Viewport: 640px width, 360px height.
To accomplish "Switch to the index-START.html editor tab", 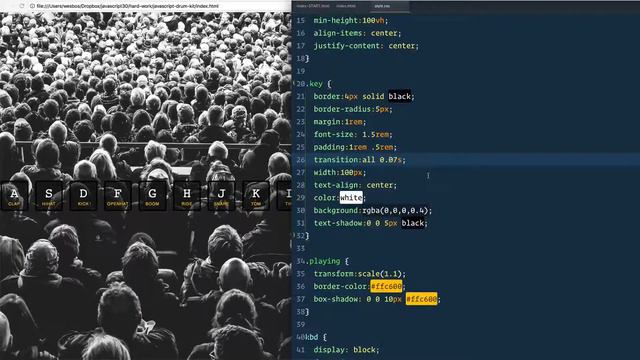I will [313, 6].
